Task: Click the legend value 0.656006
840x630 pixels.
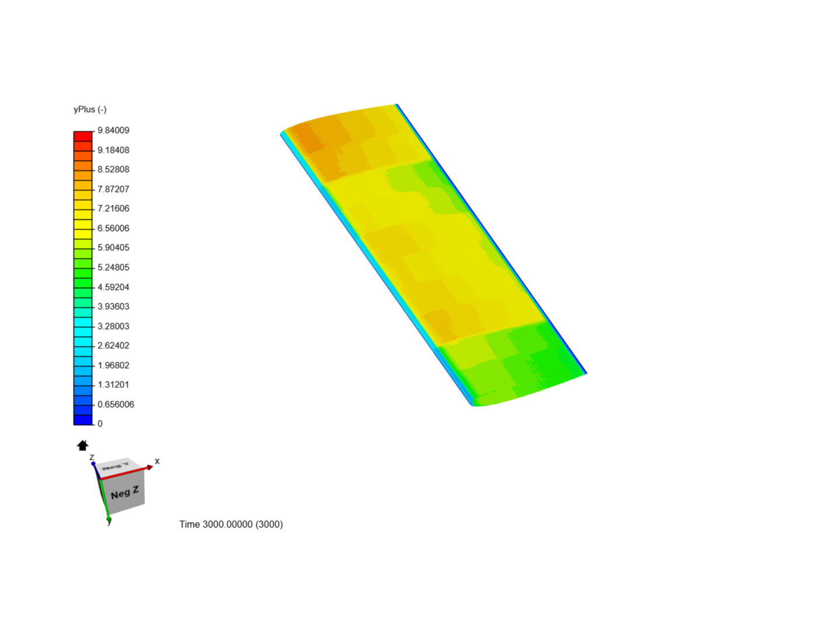Action: 116,404
